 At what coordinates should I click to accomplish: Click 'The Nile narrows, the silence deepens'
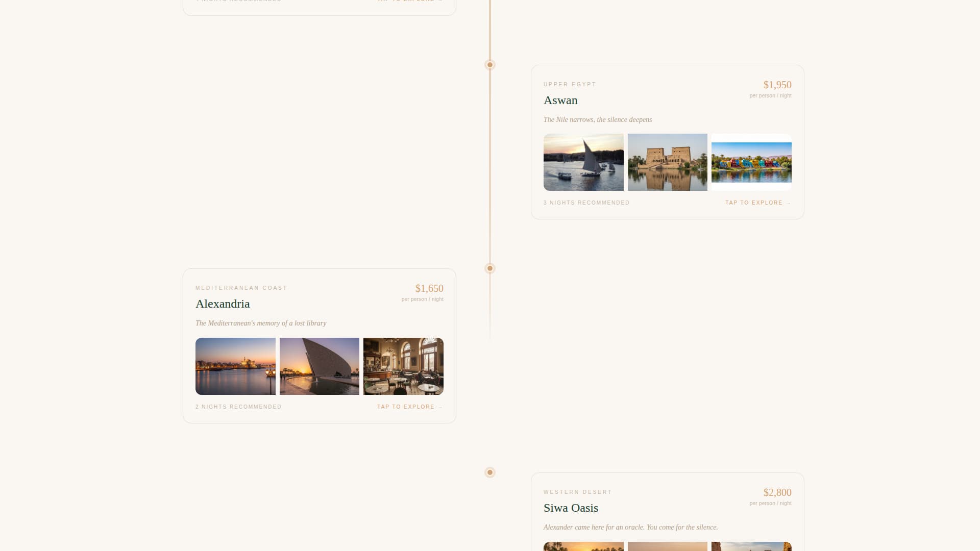tap(598, 120)
